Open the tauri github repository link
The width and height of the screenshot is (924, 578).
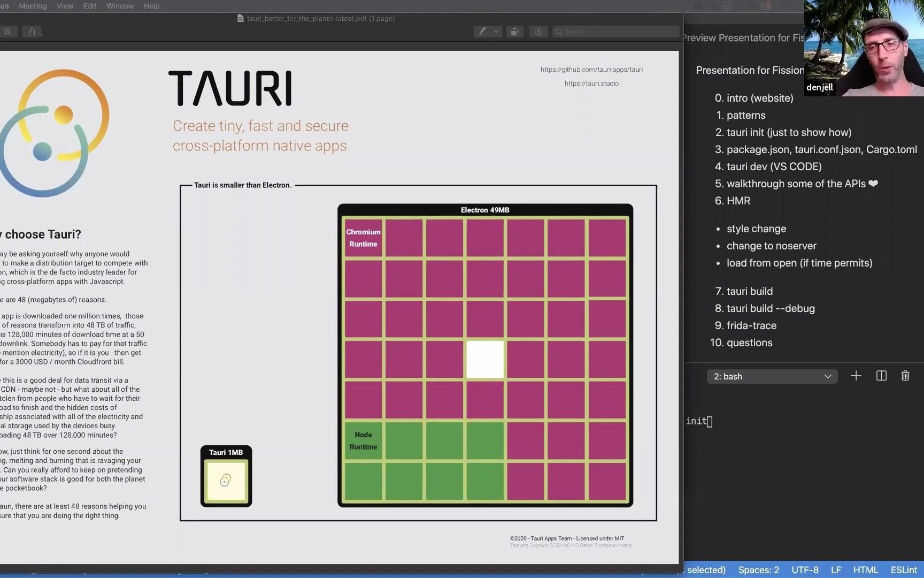[591, 70]
